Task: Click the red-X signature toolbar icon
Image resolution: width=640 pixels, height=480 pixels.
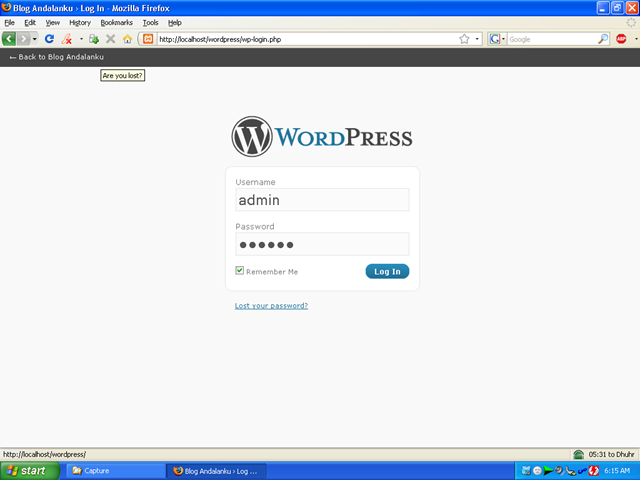Action: 67,39
